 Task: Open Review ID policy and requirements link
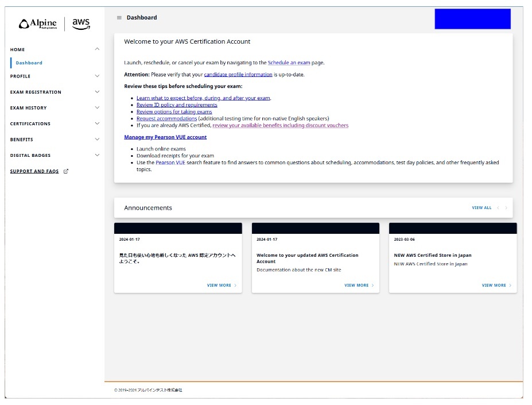tap(177, 105)
